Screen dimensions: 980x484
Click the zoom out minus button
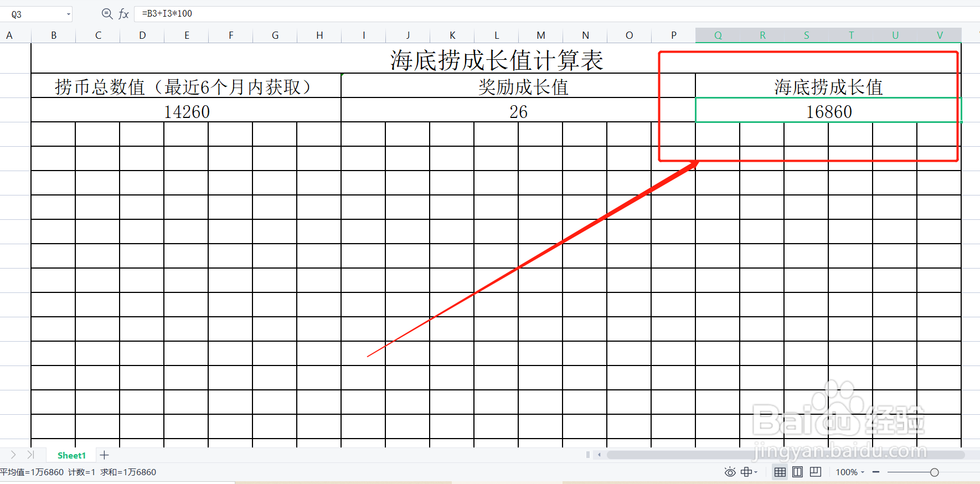(876, 472)
